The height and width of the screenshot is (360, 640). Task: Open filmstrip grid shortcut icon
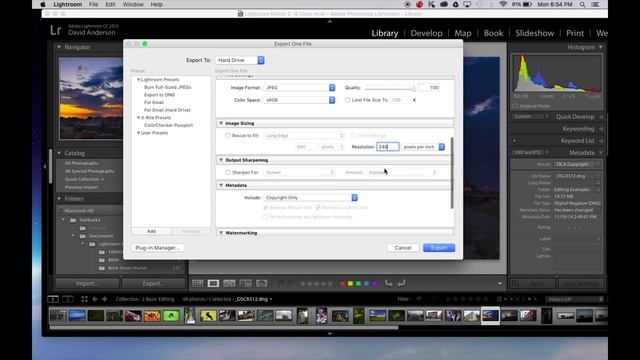pyautogui.click(x=84, y=299)
